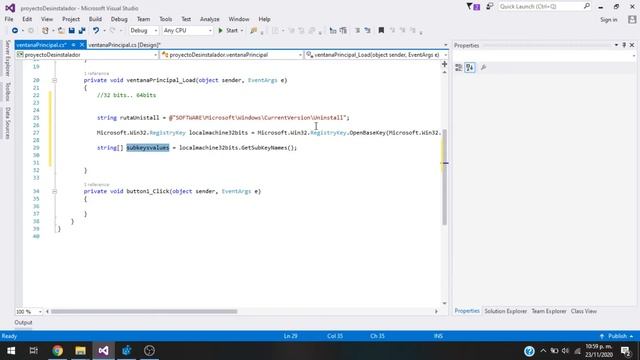The image size is (640, 360).
Task: Open the Server Explorer side tab
Action: [7, 58]
